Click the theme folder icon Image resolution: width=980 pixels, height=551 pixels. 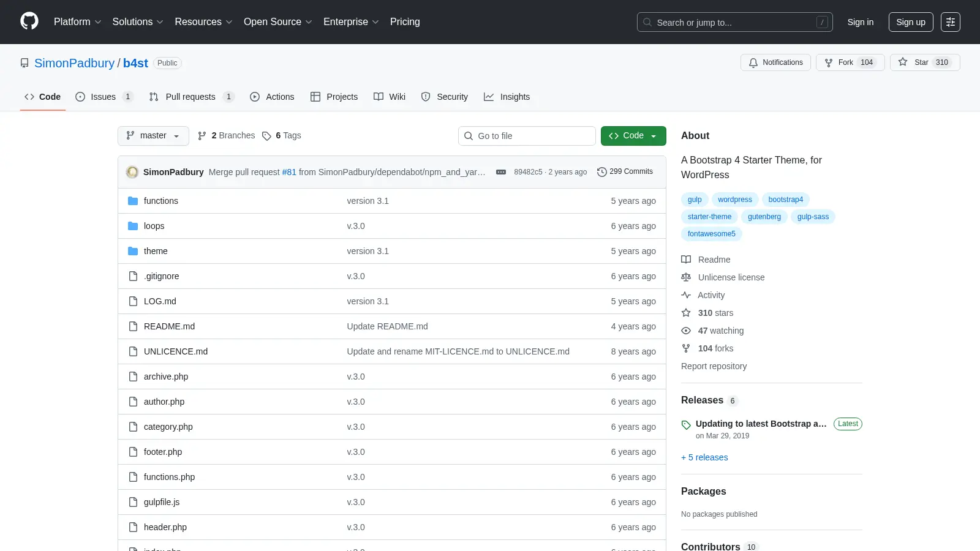(133, 251)
